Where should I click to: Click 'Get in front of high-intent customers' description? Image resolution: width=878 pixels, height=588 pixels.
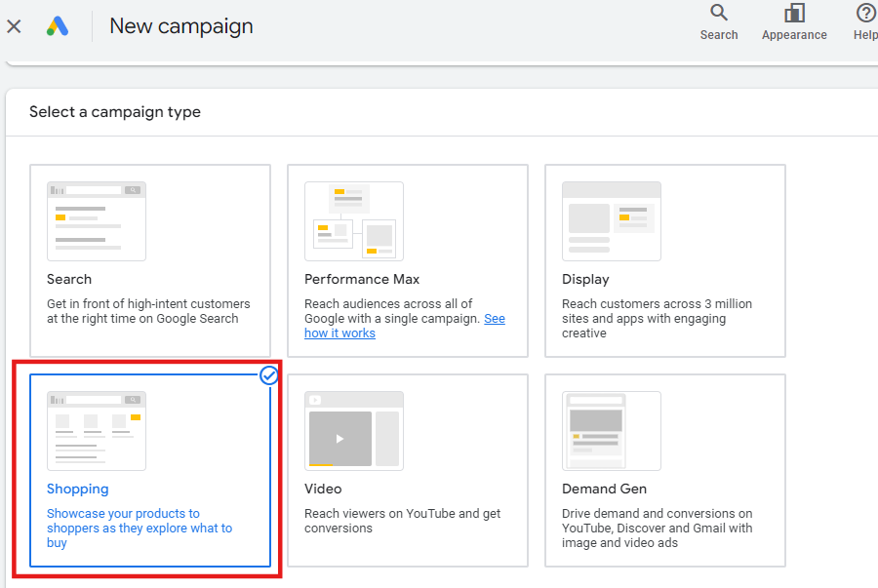(148, 311)
